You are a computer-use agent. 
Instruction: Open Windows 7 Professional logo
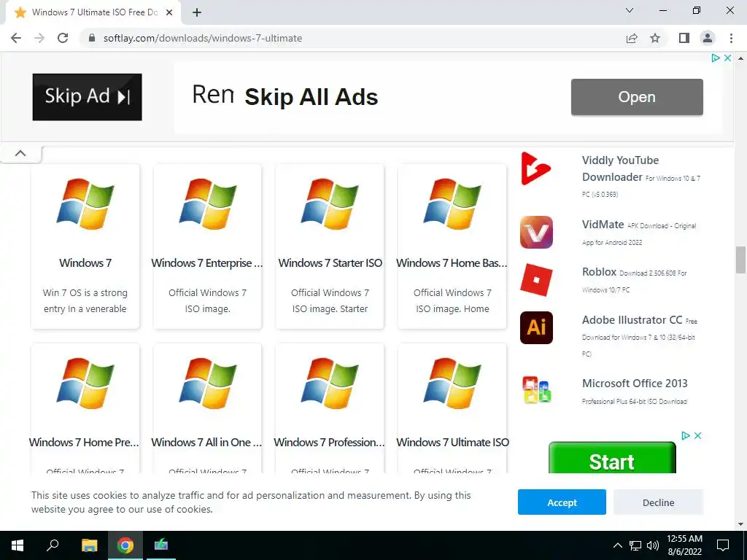330,384
